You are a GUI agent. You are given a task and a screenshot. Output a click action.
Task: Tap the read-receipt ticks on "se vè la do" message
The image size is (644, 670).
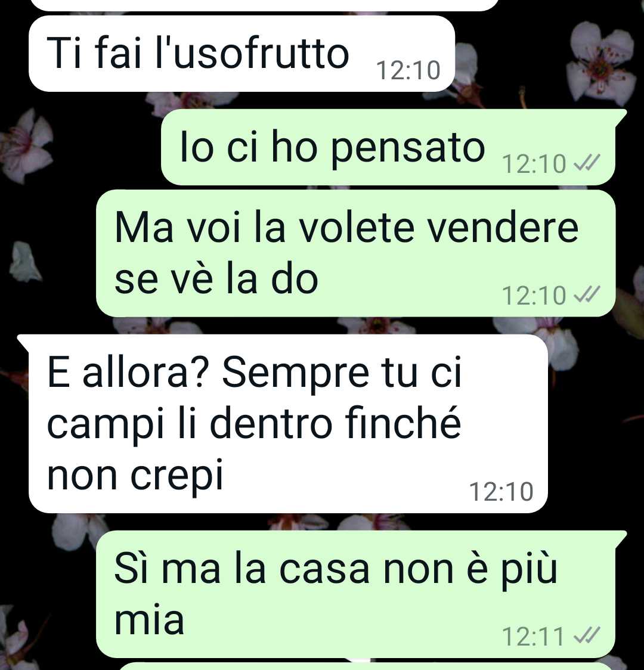click(587, 295)
